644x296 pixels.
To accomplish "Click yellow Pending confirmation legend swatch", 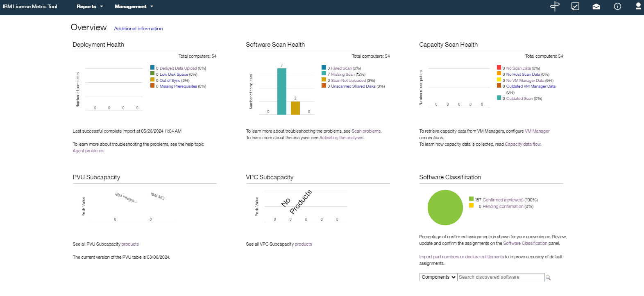I will pyautogui.click(x=471, y=206).
